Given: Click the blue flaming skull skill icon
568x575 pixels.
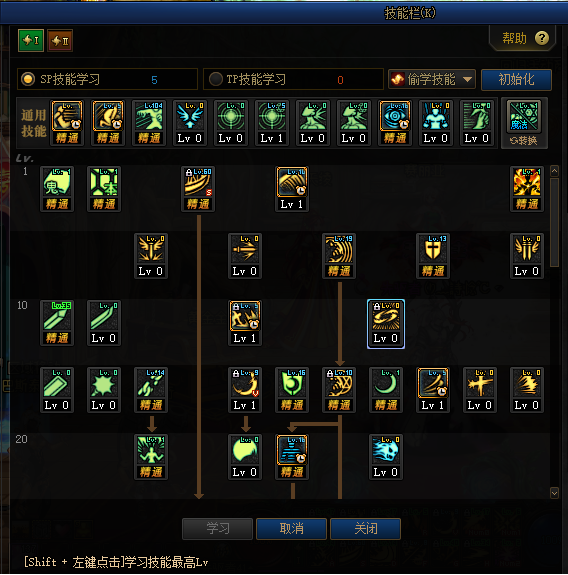Looking at the screenshot, I should click(x=386, y=450).
